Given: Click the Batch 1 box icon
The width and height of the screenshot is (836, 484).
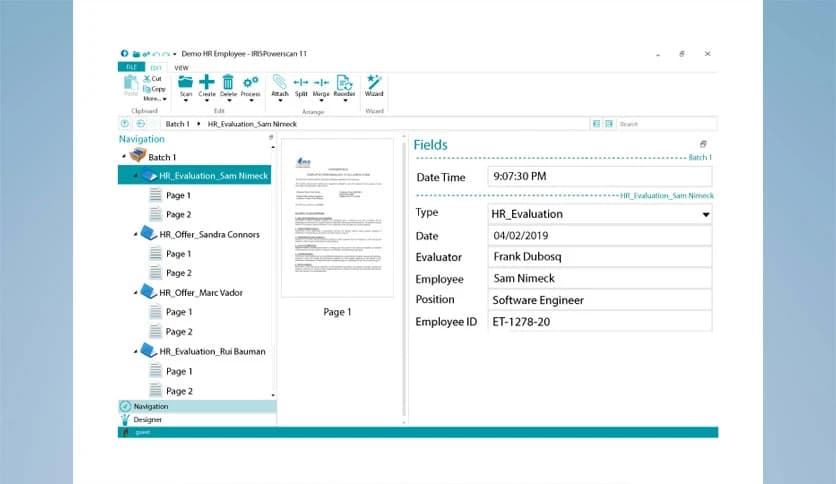Looking at the screenshot, I should (x=138, y=156).
